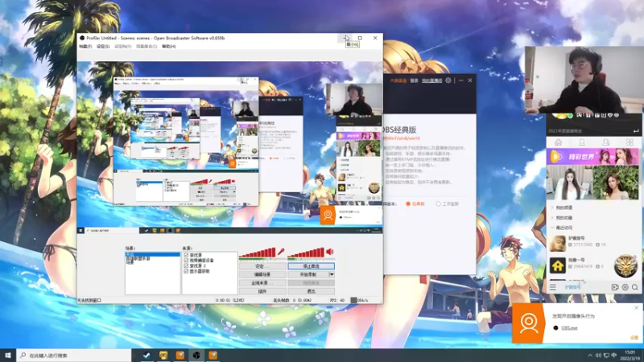Open the dropdown arrow beside 开始录制
Viewport: 644px width, 362px height.
(332, 274)
